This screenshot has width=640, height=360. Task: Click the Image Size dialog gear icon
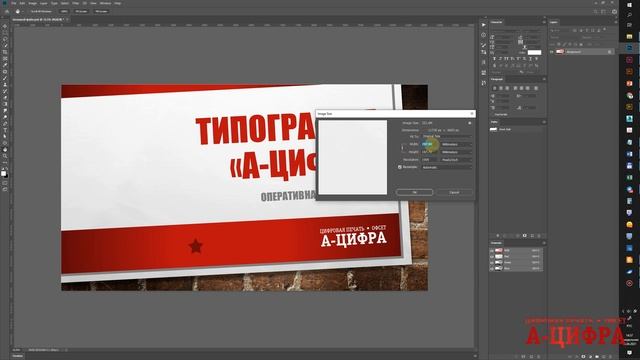470,123
